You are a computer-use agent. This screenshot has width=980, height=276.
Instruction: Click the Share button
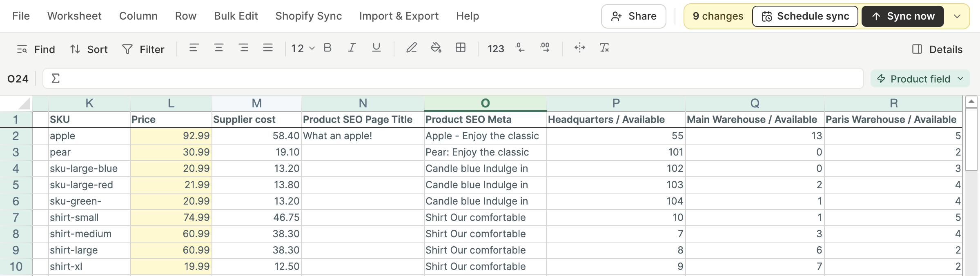pos(634,16)
